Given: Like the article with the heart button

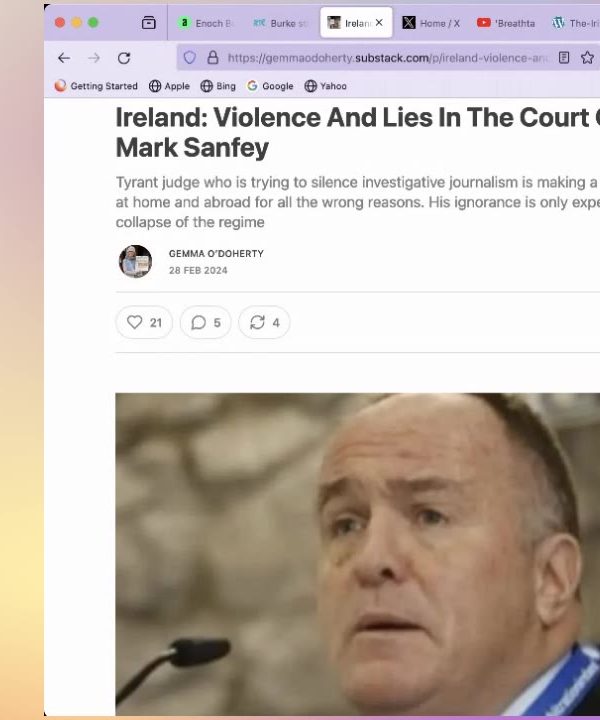Looking at the screenshot, I should point(144,322).
